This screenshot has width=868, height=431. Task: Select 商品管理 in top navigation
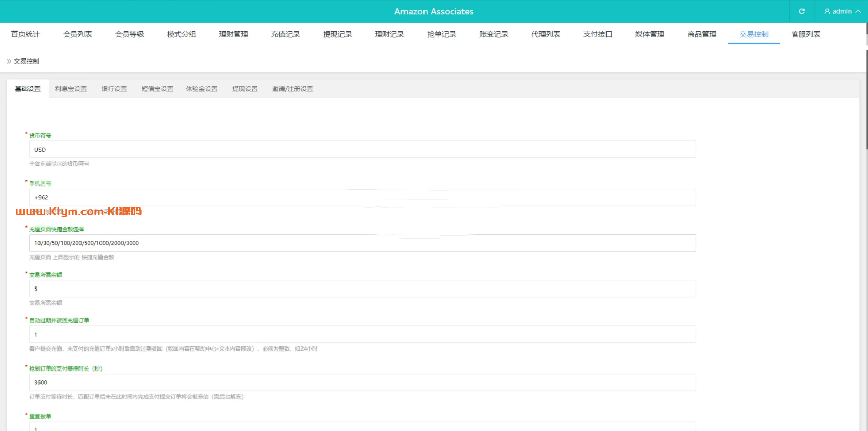tap(701, 34)
